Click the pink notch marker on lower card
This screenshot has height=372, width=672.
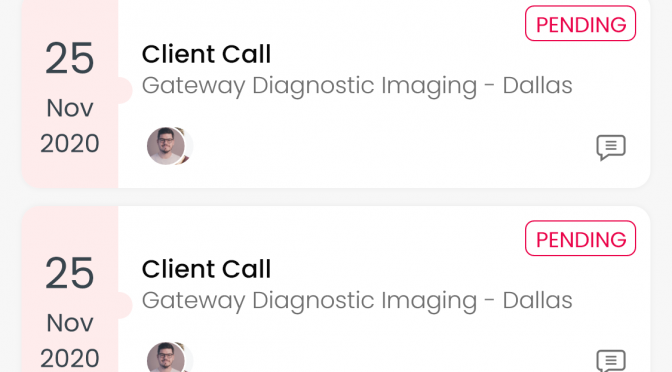124,305
